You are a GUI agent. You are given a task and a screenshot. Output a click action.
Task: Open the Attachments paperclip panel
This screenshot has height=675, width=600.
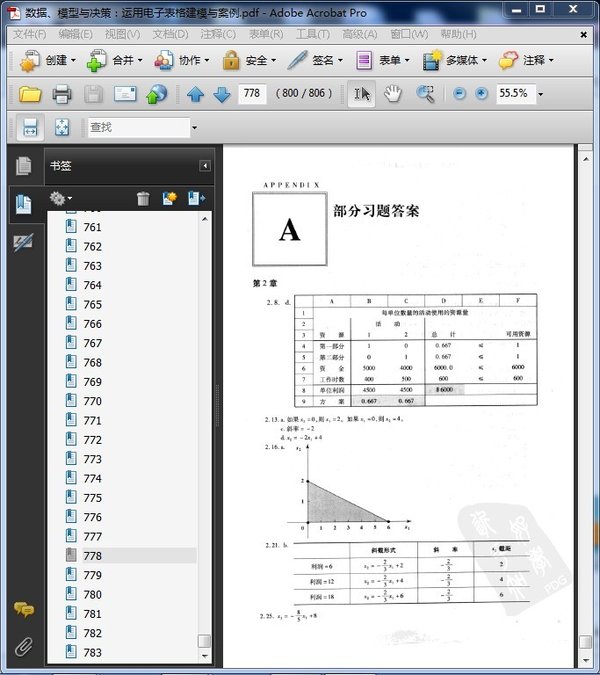(23, 645)
